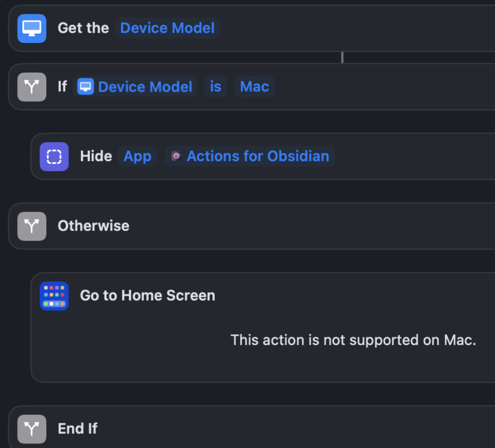Click the branch icon beside End If
Image resolution: width=495 pixels, height=448 pixels.
pos(32,429)
